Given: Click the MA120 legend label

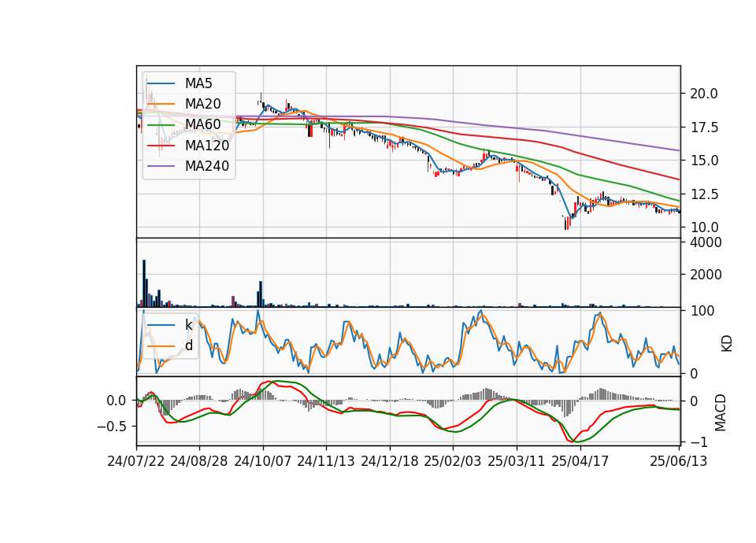Looking at the screenshot, I should click(x=207, y=146).
